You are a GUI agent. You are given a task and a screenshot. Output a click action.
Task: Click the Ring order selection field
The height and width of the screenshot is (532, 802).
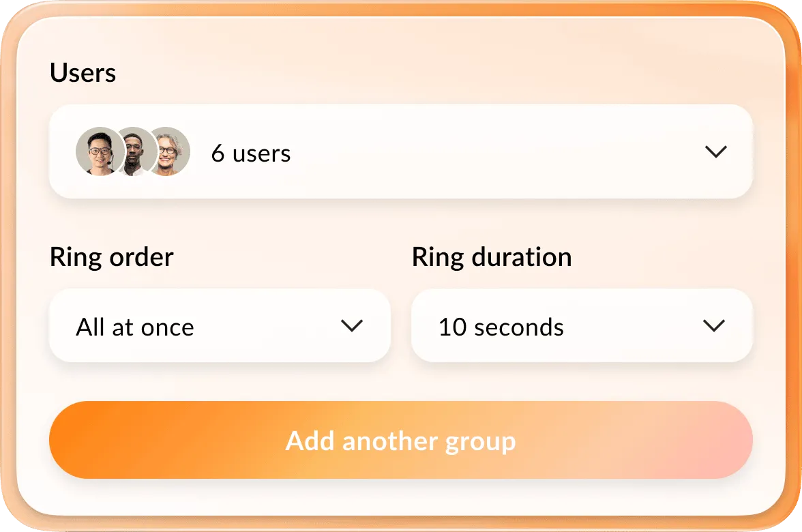[219, 326]
